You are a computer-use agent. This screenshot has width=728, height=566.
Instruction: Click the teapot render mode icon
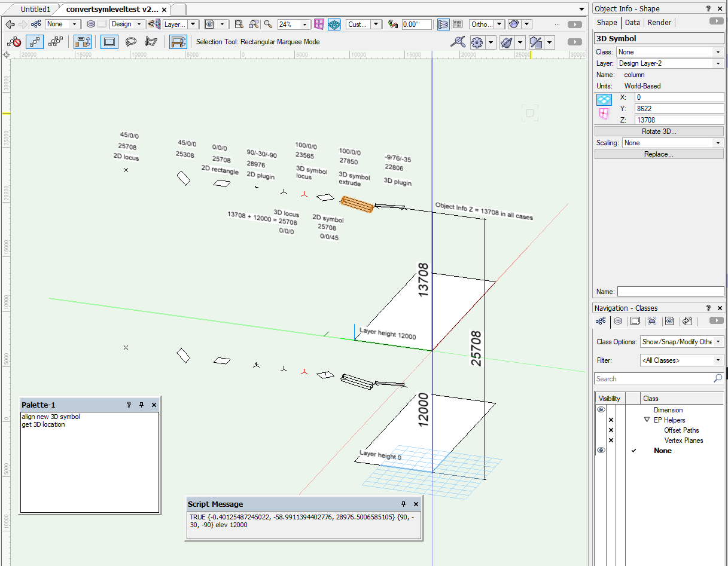pos(514,25)
